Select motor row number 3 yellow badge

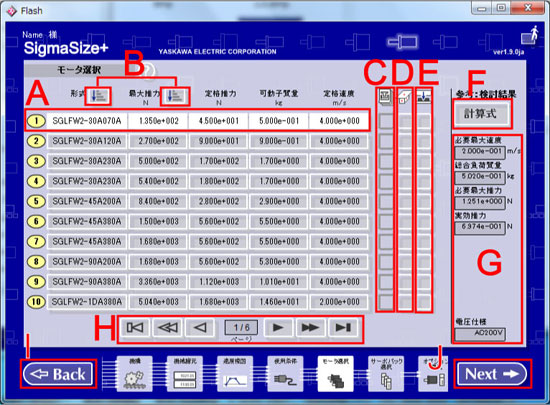36,161
